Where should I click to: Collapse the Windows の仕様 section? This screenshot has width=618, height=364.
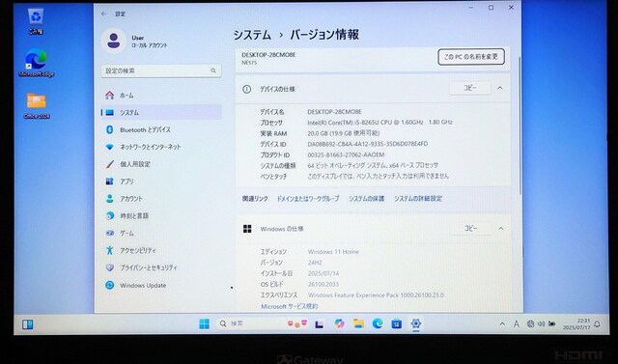pos(501,229)
